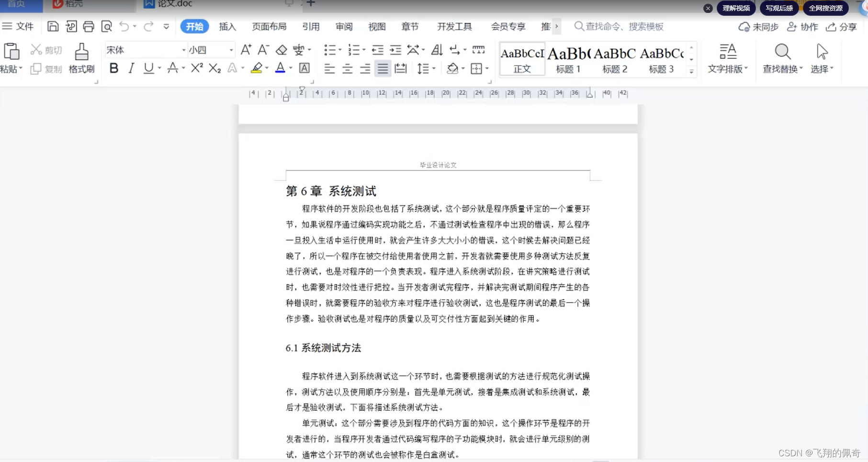Toggle Superscript X² formatting
The image size is (868, 462).
(x=197, y=68)
